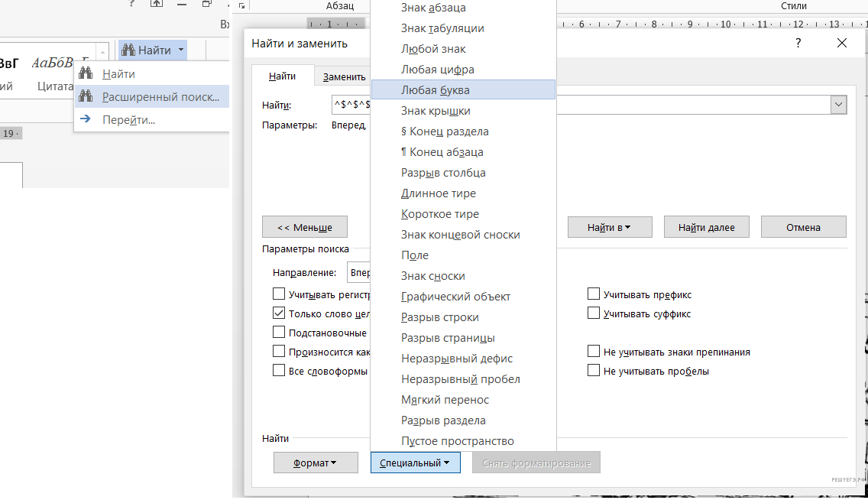The height and width of the screenshot is (500, 868).
Task: Click the binoculars icon beside Расширенный поиск
Action: click(x=86, y=97)
